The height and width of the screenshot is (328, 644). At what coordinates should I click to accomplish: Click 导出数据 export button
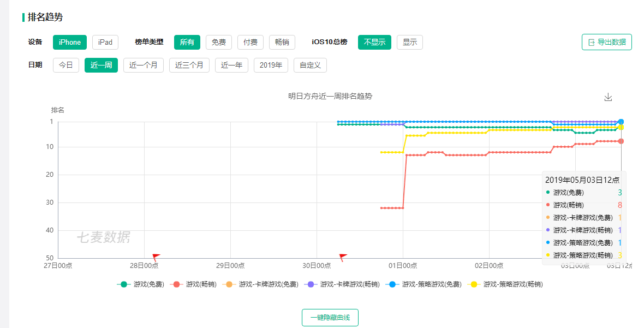[x=606, y=42]
